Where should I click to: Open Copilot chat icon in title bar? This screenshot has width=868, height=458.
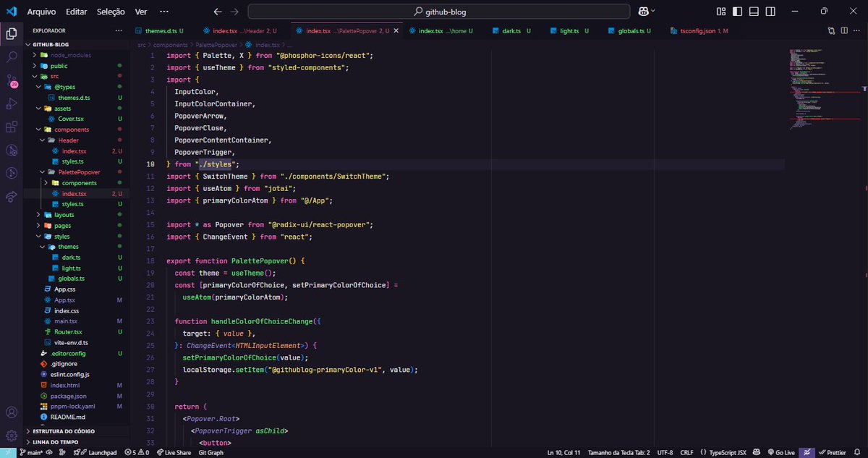pos(643,12)
